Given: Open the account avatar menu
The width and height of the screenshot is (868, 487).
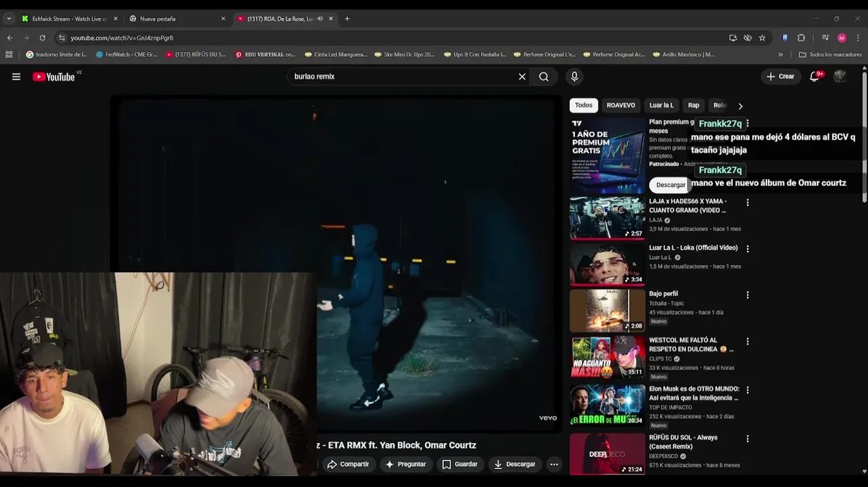Looking at the screenshot, I should (840, 76).
